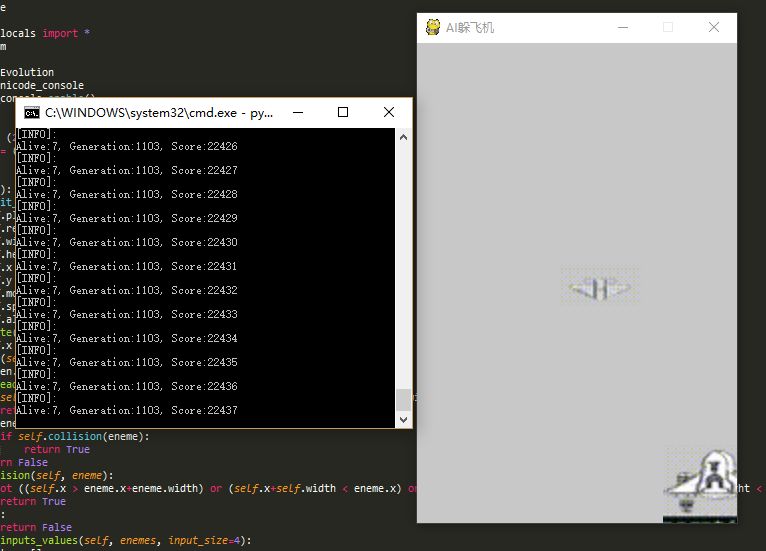The image size is (766, 551).
Task: Close the AI躲飞机 game window
Action: [714, 27]
